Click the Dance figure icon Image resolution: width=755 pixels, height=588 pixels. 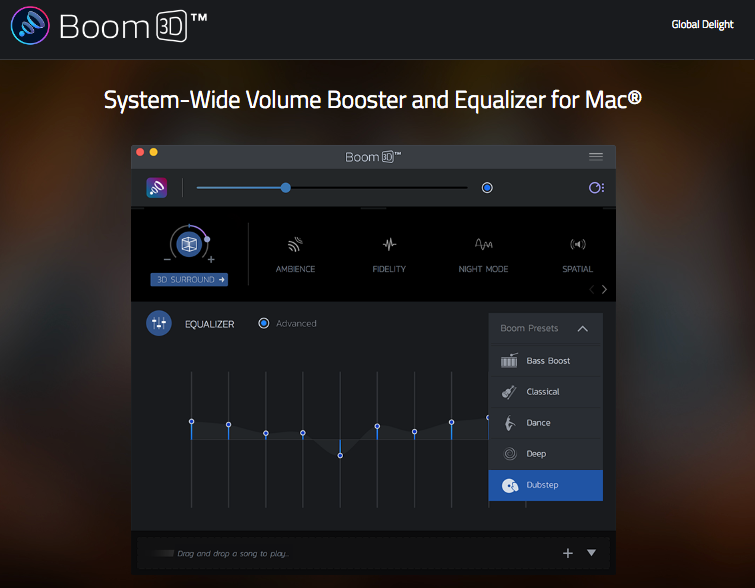tap(509, 423)
